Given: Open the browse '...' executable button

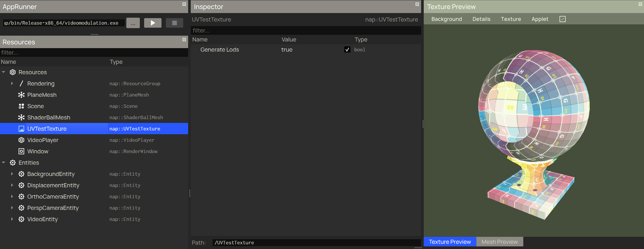Looking at the screenshot, I should (x=133, y=23).
